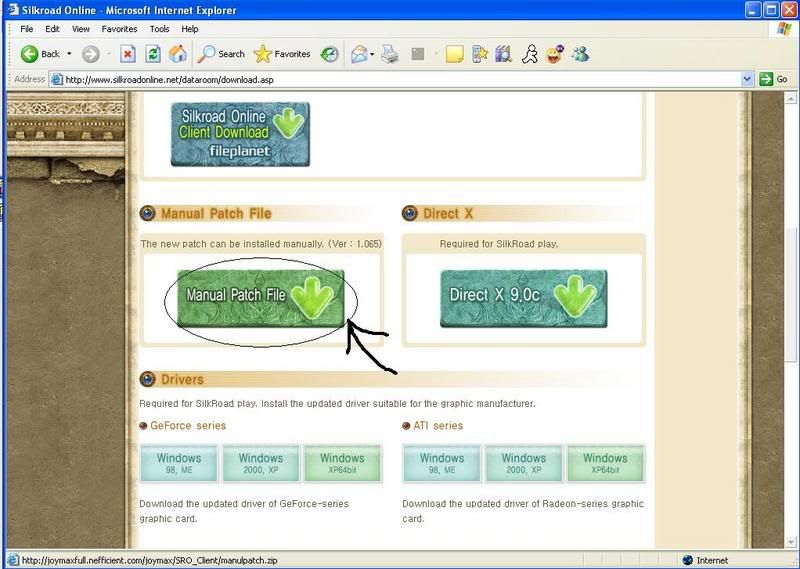This screenshot has width=800, height=569.
Task: Click the gray media stop icon
Action: point(418,54)
